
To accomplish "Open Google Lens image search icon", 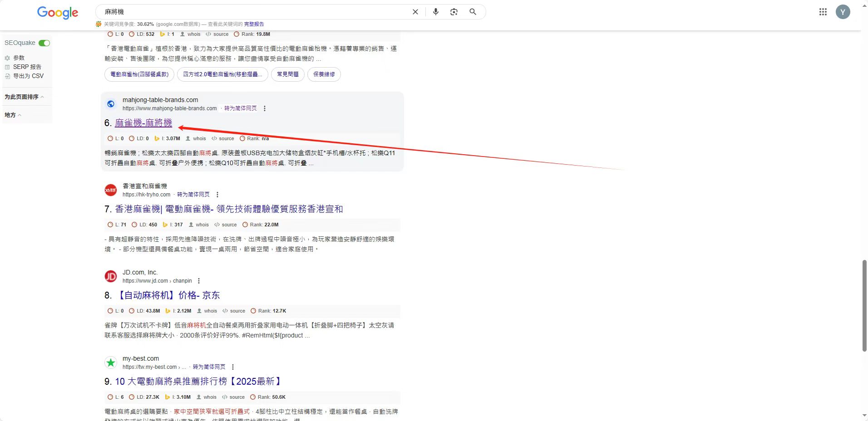I will coord(454,12).
